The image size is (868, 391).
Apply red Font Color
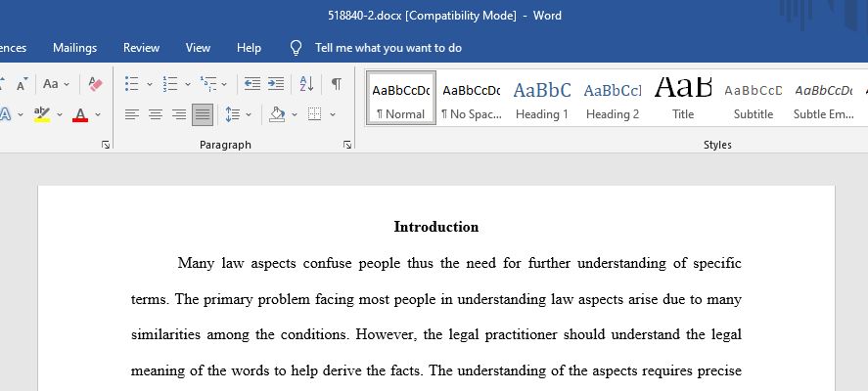[x=80, y=114]
